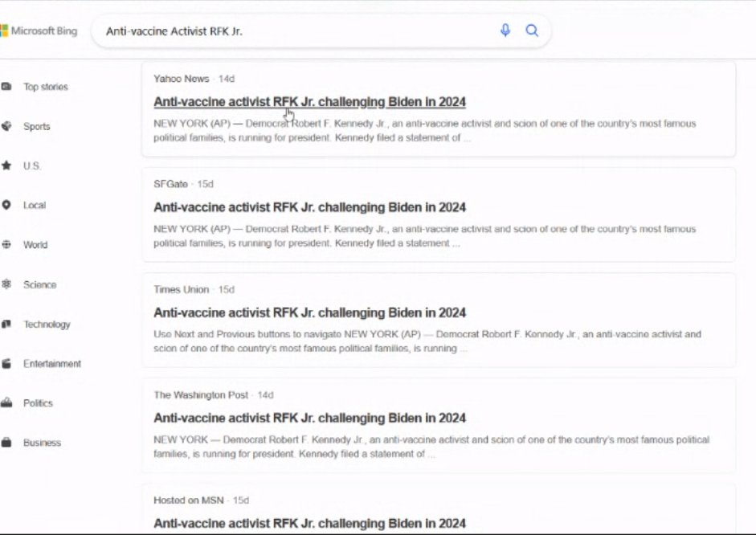Screen dimensions: 756x535
Task: Open the Hosted on MSN article headline
Action: pyautogui.click(x=309, y=524)
